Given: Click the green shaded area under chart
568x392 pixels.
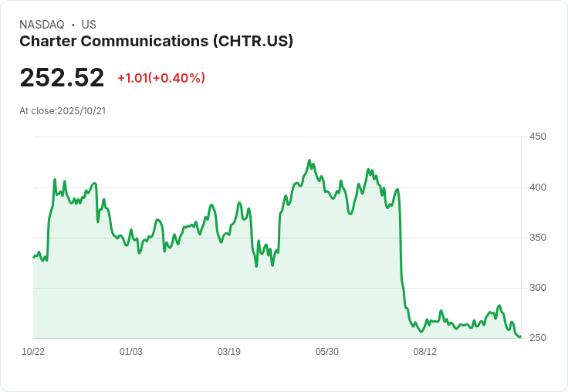Looking at the screenshot, I should click(x=218, y=297).
